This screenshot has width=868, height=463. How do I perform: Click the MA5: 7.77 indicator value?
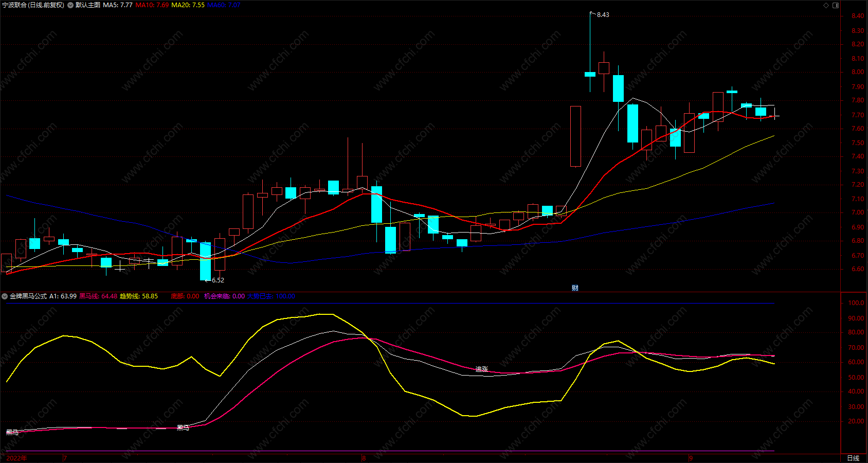118,5
